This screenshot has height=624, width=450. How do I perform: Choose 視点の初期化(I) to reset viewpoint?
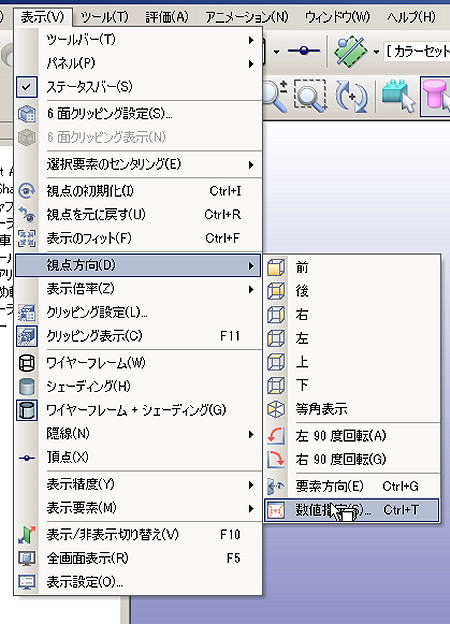[138, 191]
